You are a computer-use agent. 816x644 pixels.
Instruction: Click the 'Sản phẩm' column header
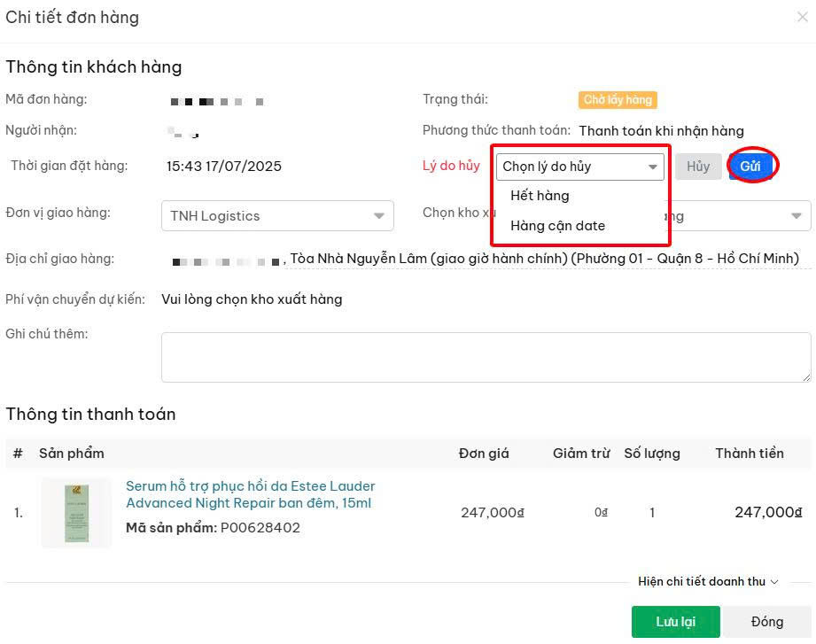(71, 453)
